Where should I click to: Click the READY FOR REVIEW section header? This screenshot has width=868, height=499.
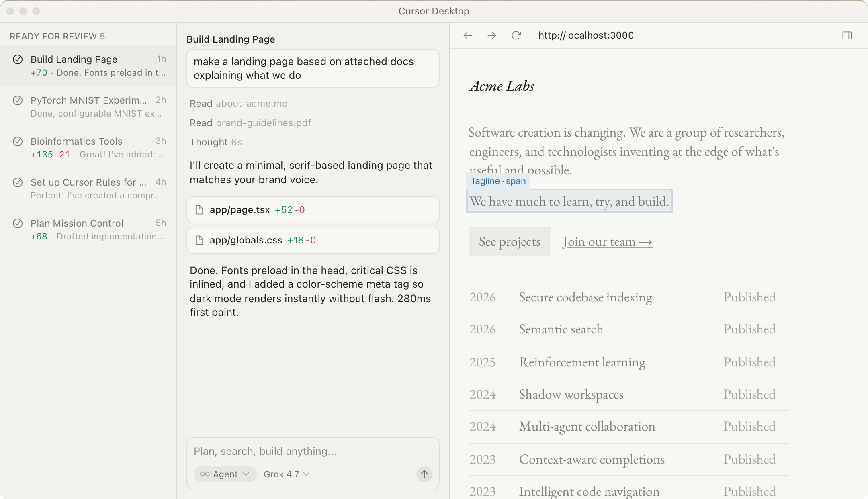[x=57, y=36]
